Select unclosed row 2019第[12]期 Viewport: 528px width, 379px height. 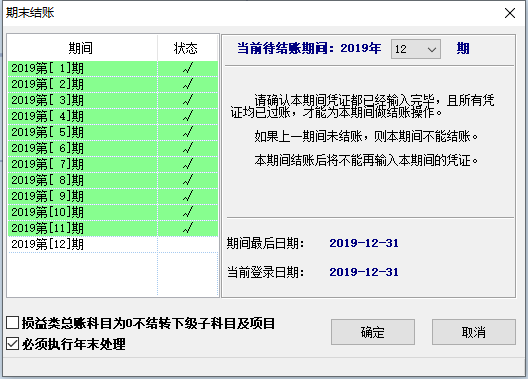click(x=113, y=244)
